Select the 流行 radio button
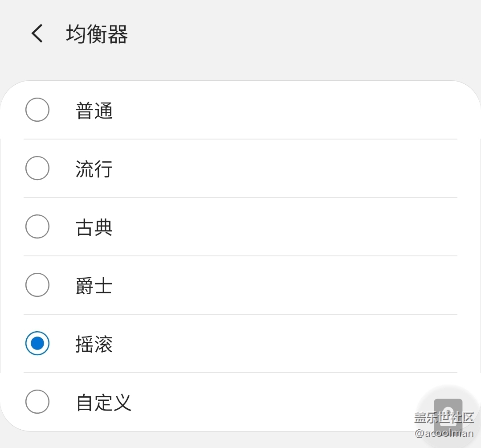This screenshot has height=448, width=481. [x=37, y=168]
